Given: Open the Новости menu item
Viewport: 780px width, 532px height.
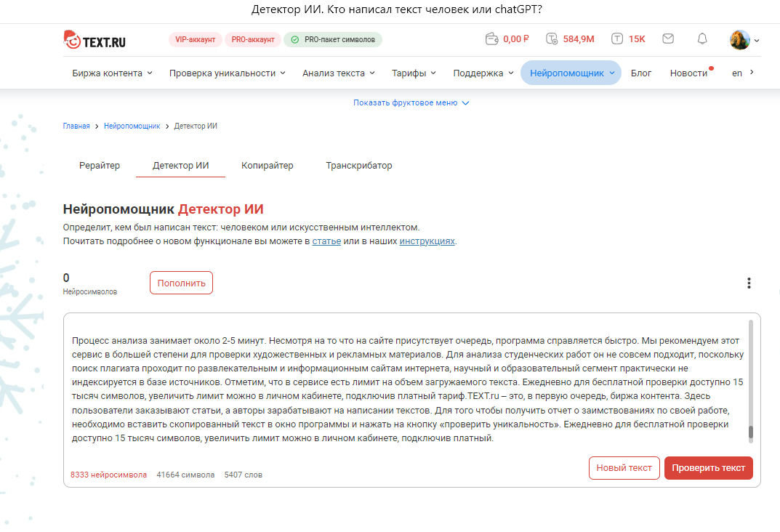Looking at the screenshot, I should click(x=688, y=73).
